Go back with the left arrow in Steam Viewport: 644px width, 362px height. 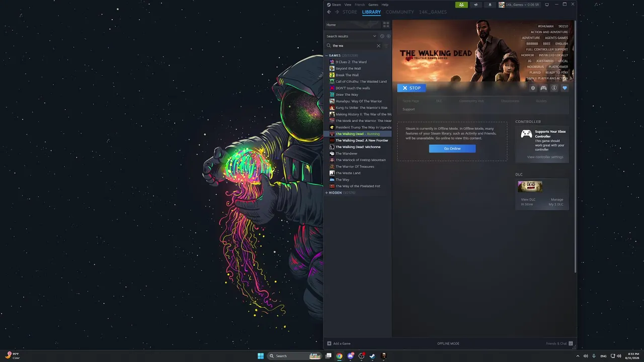(329, 12)
